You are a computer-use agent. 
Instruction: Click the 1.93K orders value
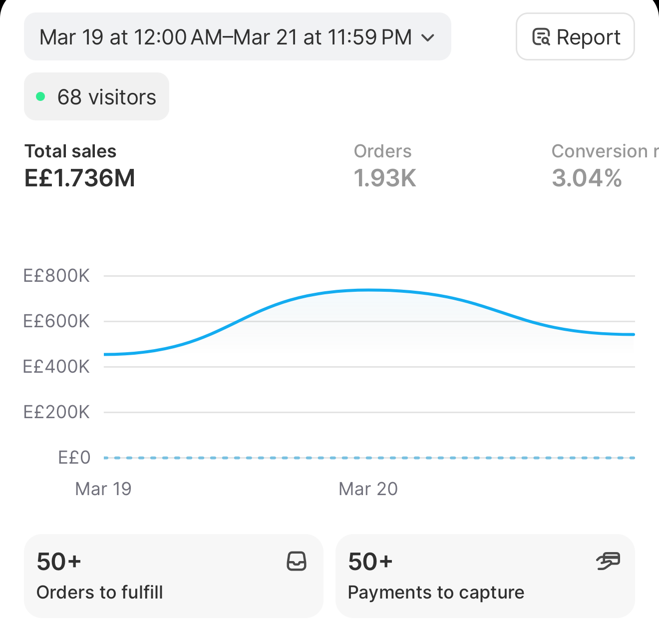coord(385,178)
